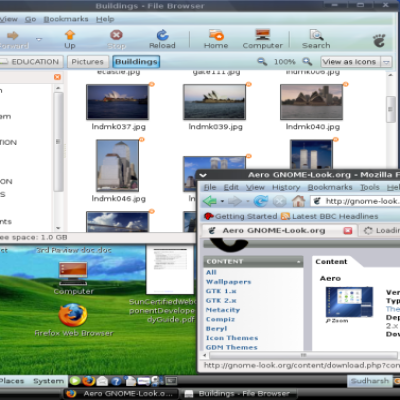Switch to Buildings - File Browser taskbar button
Viewport: 400px width, 400px height.
[x=238, y=394]
